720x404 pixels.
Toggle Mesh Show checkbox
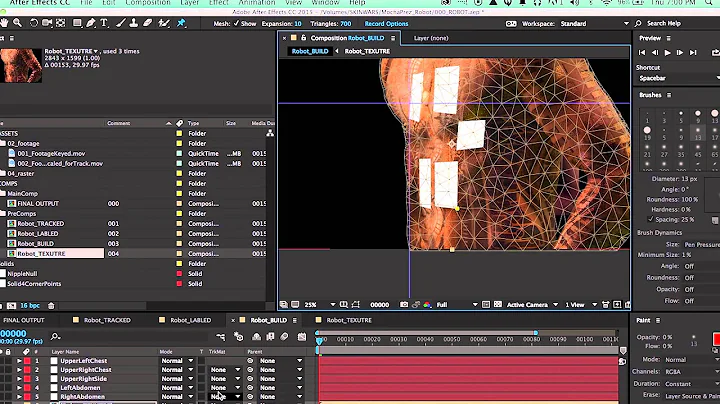click(236, 23)
